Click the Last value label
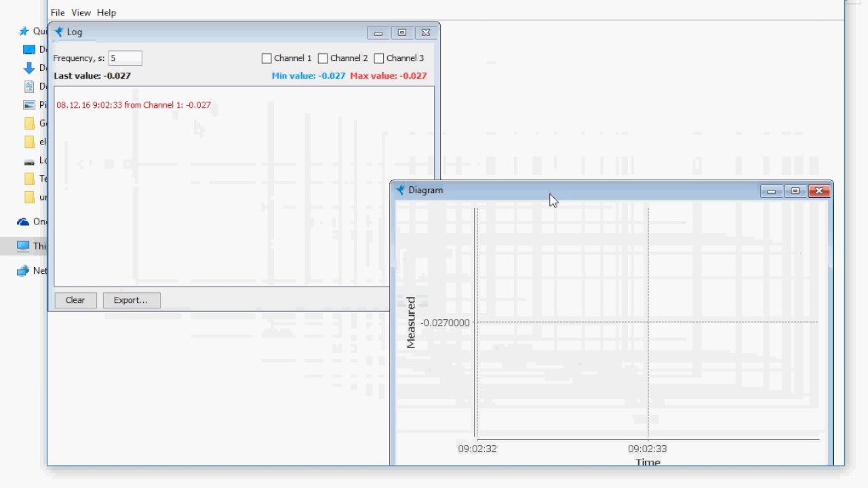 pyautogui.click(x=92, y=76)
